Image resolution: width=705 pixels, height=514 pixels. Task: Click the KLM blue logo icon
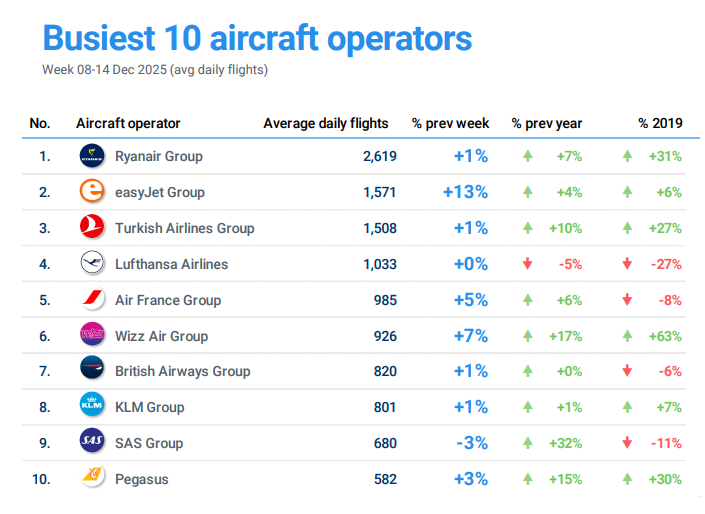tap(92, 407)
